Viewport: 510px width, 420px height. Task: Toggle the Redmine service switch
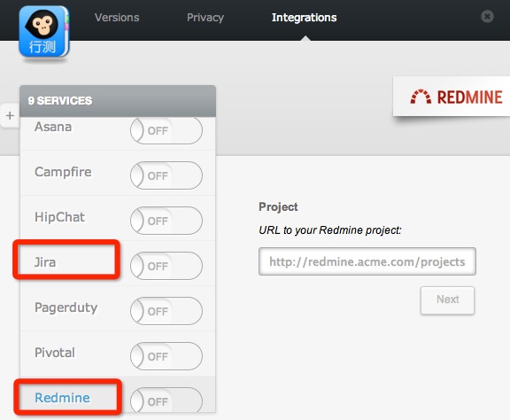(166, 401)
